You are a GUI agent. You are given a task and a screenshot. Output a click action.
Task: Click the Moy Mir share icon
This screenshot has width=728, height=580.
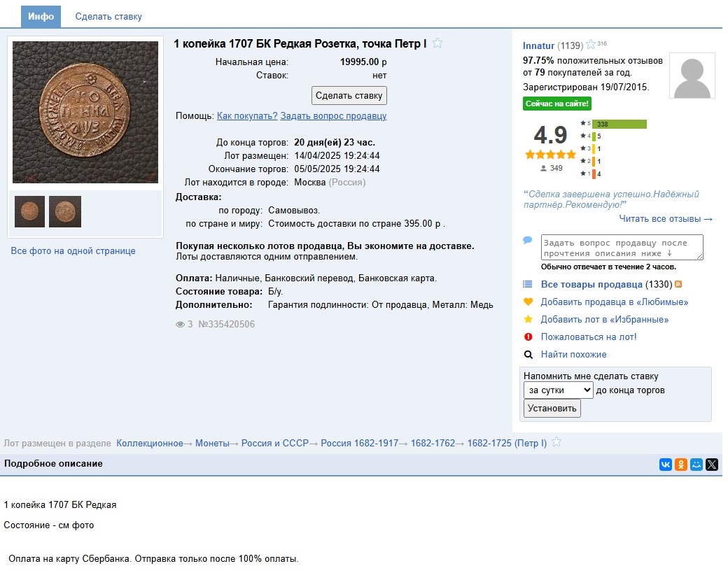pyautogui.click(x=696, y=465)
